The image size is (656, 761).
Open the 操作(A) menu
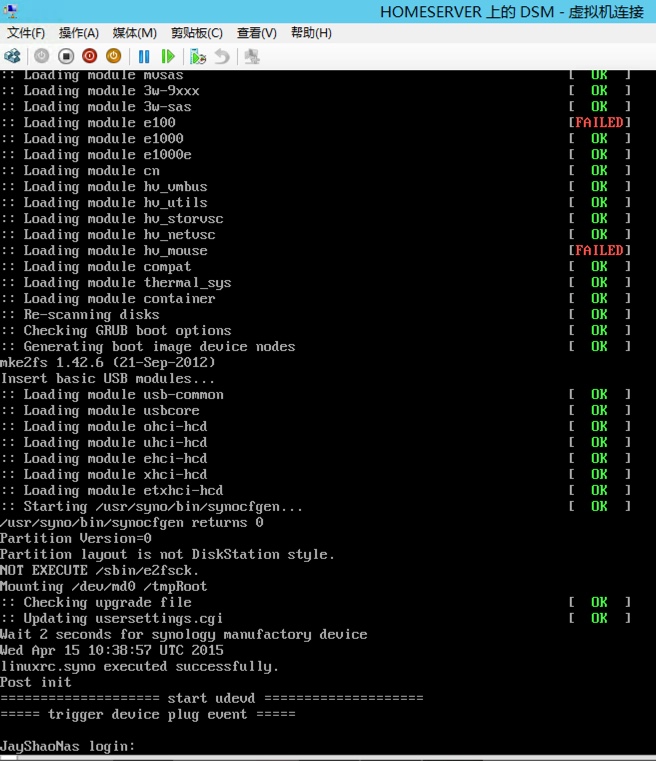point(79,33)
